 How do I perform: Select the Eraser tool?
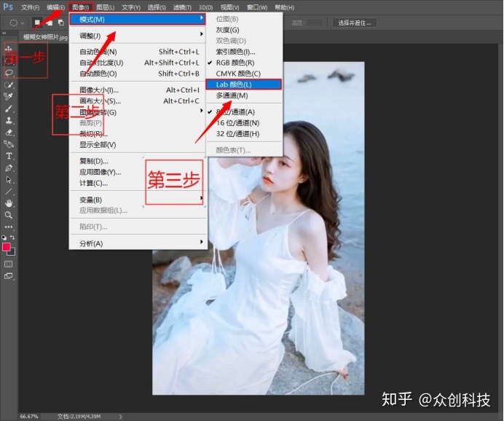pyautogui.click(x=9, y=132)
